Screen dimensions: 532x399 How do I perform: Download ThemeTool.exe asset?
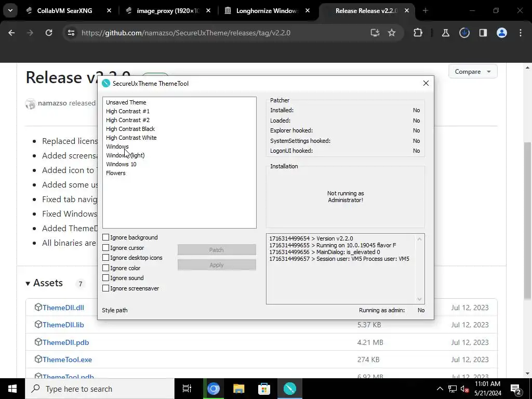click(67, 360)
